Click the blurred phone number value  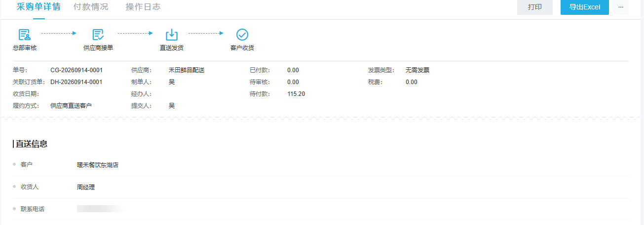[101, 209]
